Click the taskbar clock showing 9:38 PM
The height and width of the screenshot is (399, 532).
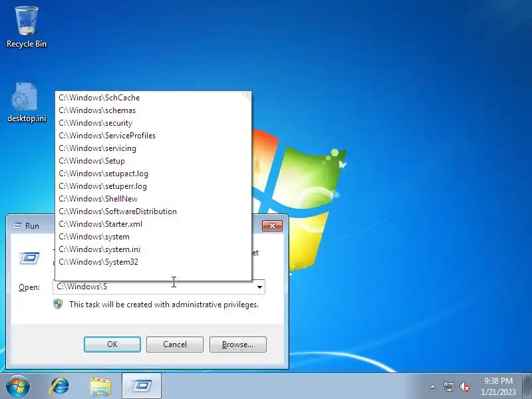tap(498, 386)
